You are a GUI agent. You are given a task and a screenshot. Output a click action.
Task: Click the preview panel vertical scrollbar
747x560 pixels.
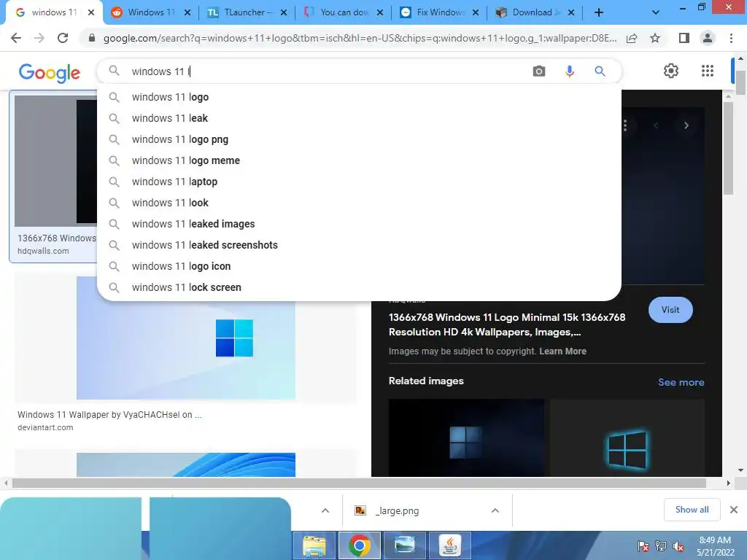[x=728, y=149]
